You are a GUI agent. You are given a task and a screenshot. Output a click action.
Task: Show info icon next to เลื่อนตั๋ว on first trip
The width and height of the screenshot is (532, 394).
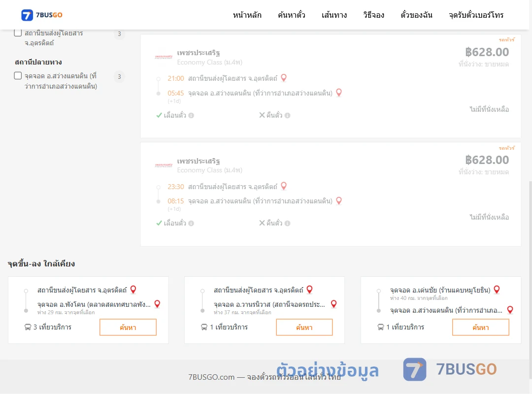(191, 115)
